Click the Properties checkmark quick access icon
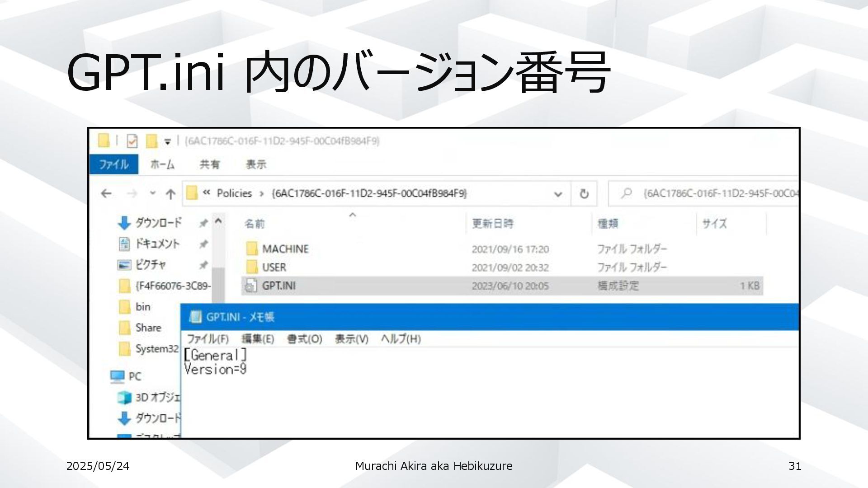This screenshot has height=488, width=868. point(132,141)
